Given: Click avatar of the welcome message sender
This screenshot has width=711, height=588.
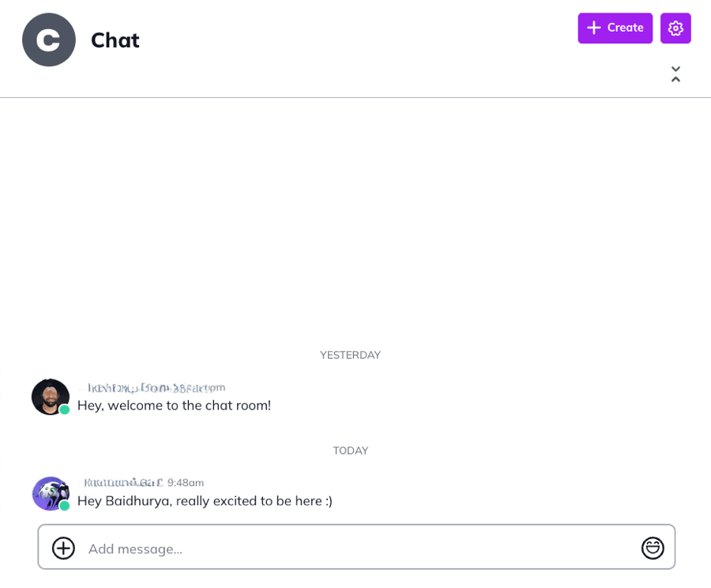Looking at the screenshot, I should (49, 396).
